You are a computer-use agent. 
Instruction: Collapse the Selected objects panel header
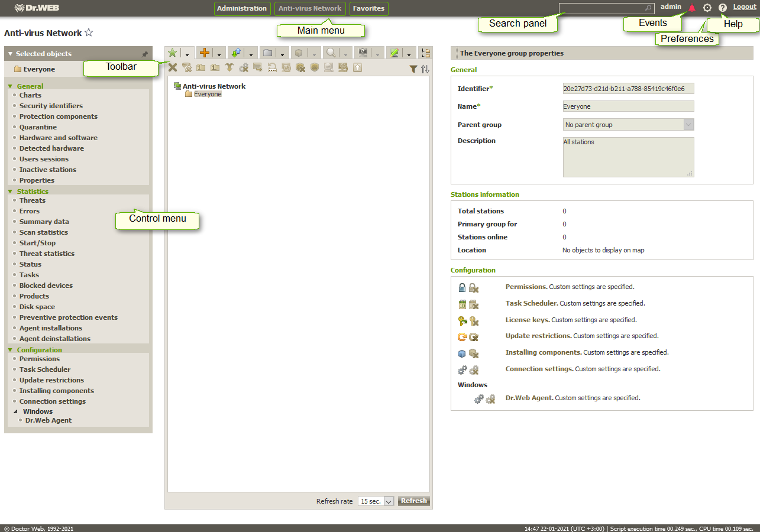[10, 54]
